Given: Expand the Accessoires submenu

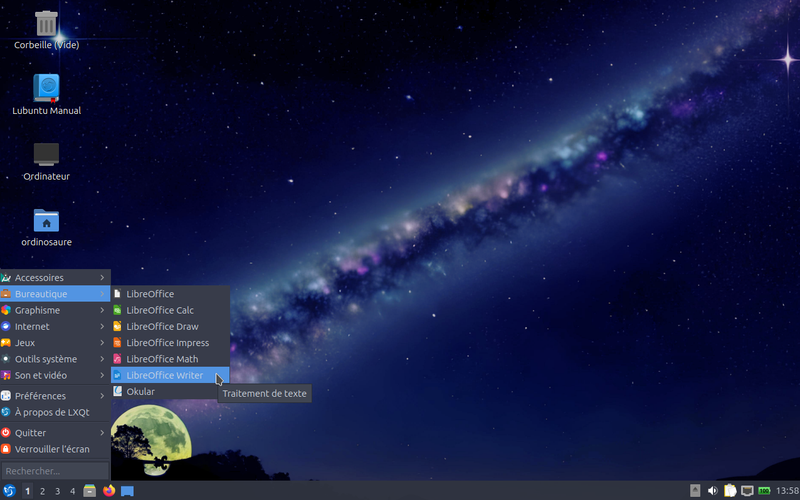Looking at the screenshot, I should (x=55, y=277).
